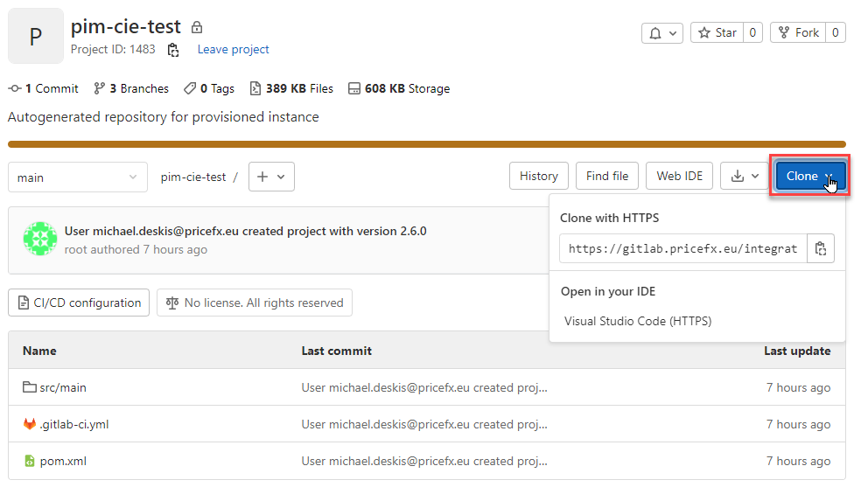Click the green file icon beside pom.xml
This screenshot has height=487, width=868.
[x=30, y=461]
